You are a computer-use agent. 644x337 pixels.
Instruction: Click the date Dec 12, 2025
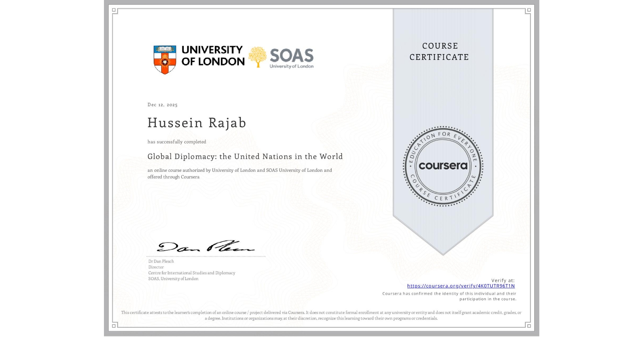tap(162, 105)
